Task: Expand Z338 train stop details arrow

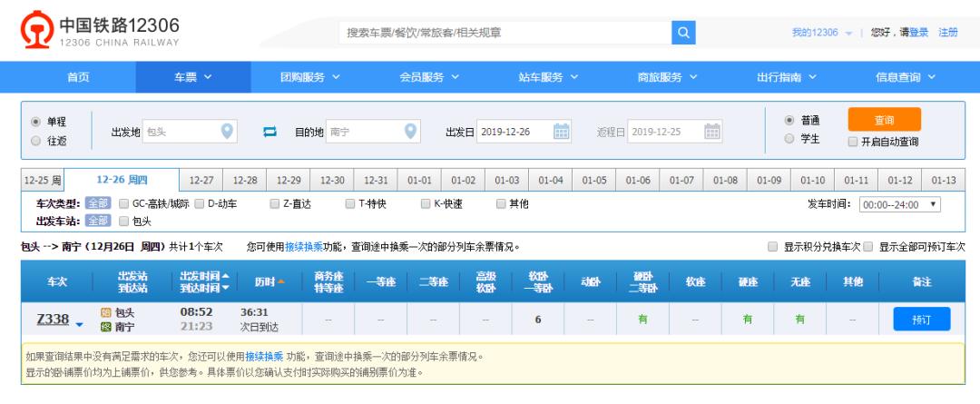Action: click(79, 324)
